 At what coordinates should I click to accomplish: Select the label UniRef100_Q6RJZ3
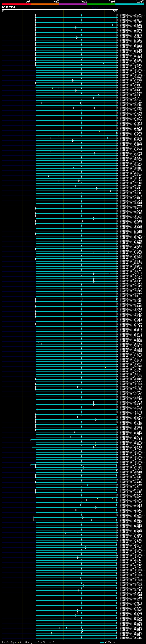tap(131, 45)
